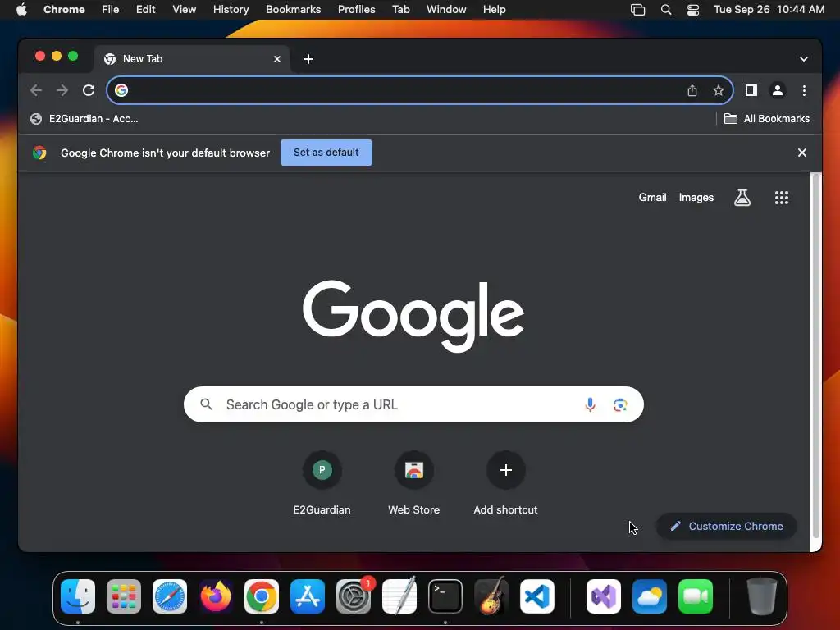Viewport: 840px width, 630px height.
Task: Open Terminal from the dock
Action: coord(445,596)
